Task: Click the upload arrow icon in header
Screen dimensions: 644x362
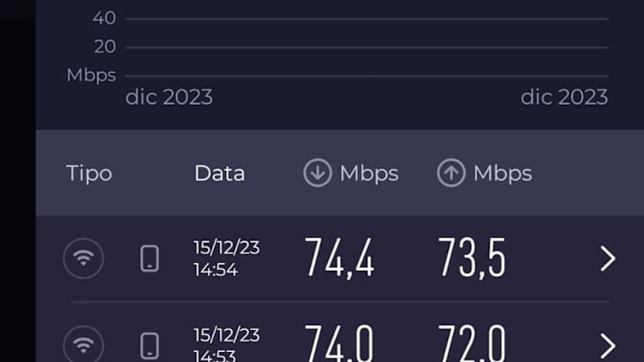Action: 451,173
